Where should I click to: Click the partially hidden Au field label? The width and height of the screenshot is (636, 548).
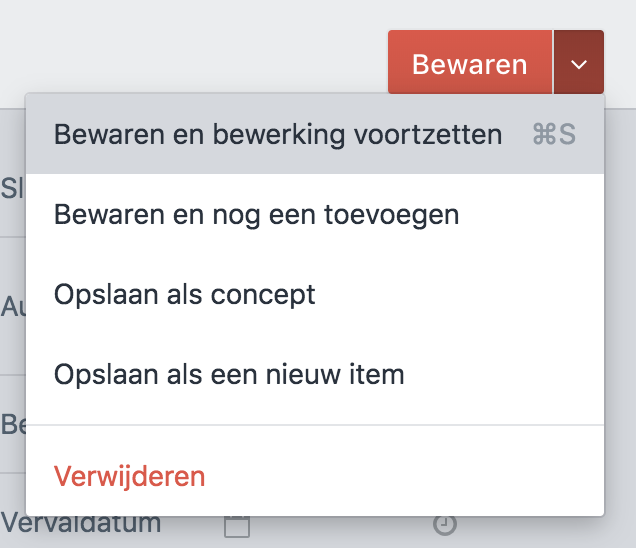pyautogui.click(x=13, y=306)
